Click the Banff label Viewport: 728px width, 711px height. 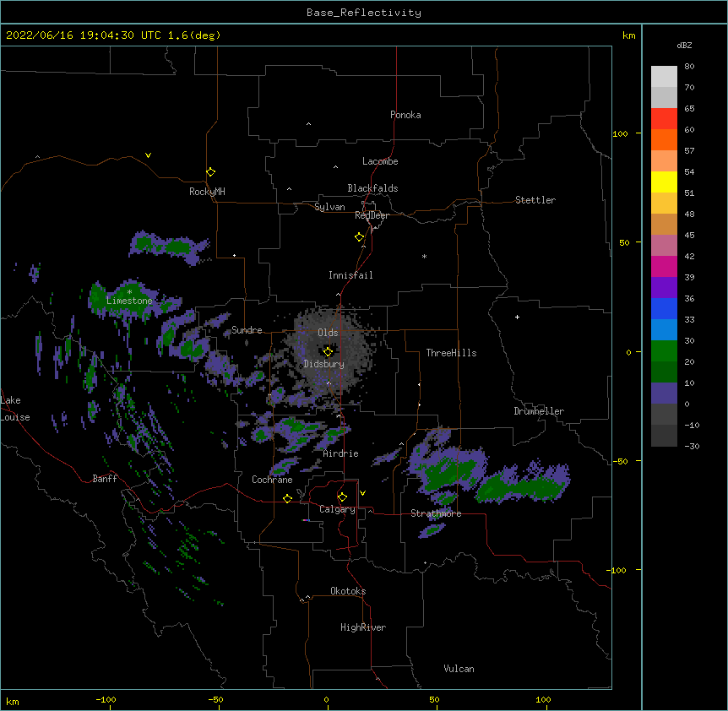click(x=105, y=479)
